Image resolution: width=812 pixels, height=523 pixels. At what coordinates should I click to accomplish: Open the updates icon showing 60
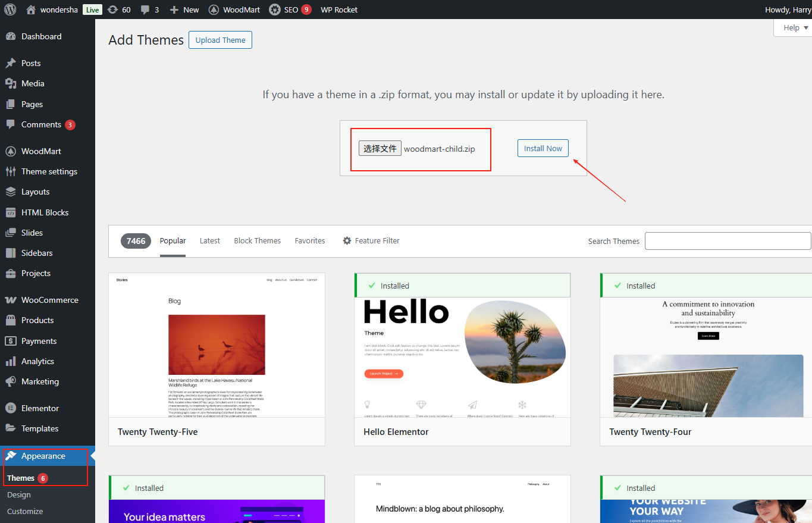(x=113, y=10)
